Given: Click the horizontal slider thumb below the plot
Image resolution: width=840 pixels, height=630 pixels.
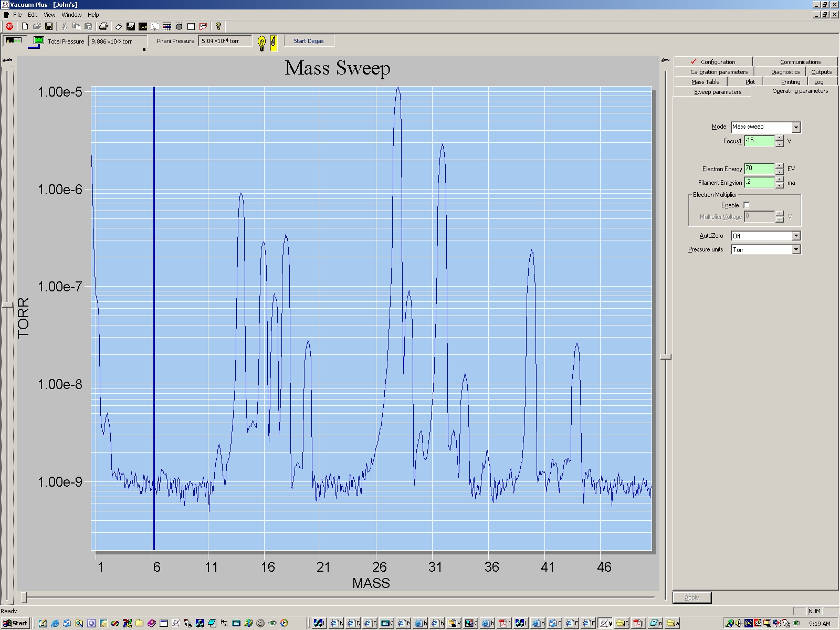Looking at the screenshot, I should pyautogui.click(x=24, y=597).
